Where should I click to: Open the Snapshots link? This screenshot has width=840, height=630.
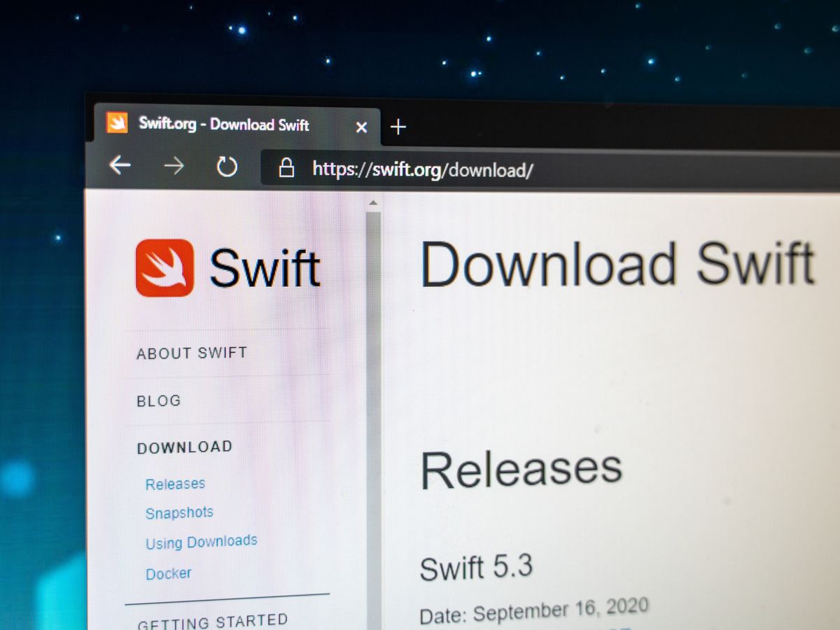[178, 512]
